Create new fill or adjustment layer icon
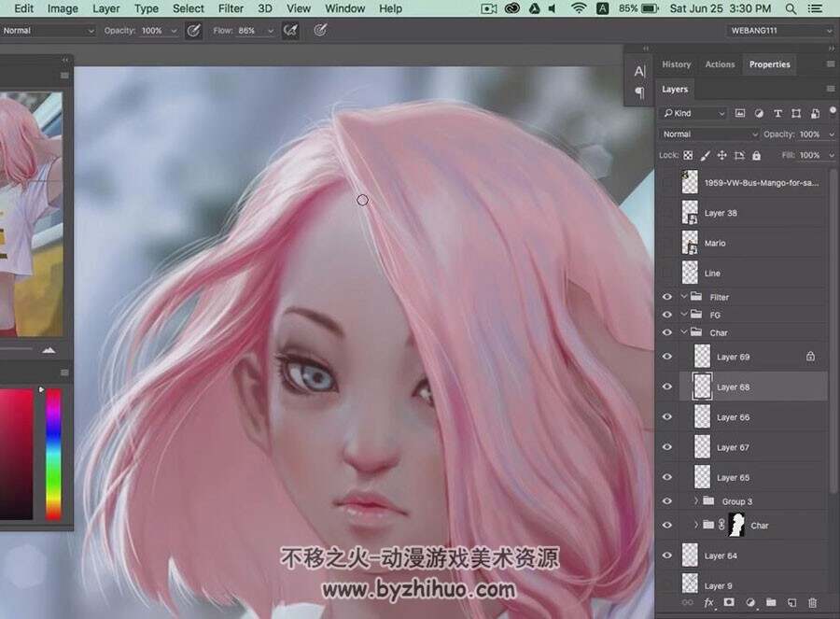 coord(750,602)
